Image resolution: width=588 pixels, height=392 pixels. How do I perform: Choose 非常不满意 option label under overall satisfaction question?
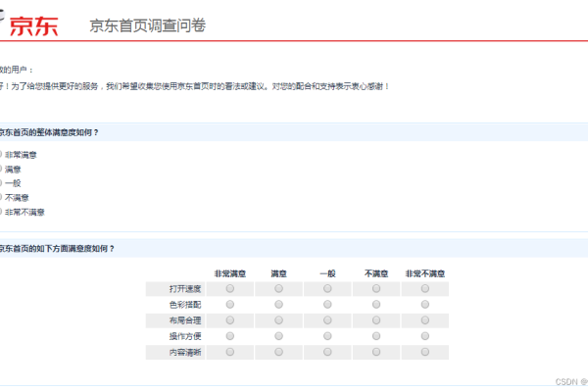(x=24, y=213)
